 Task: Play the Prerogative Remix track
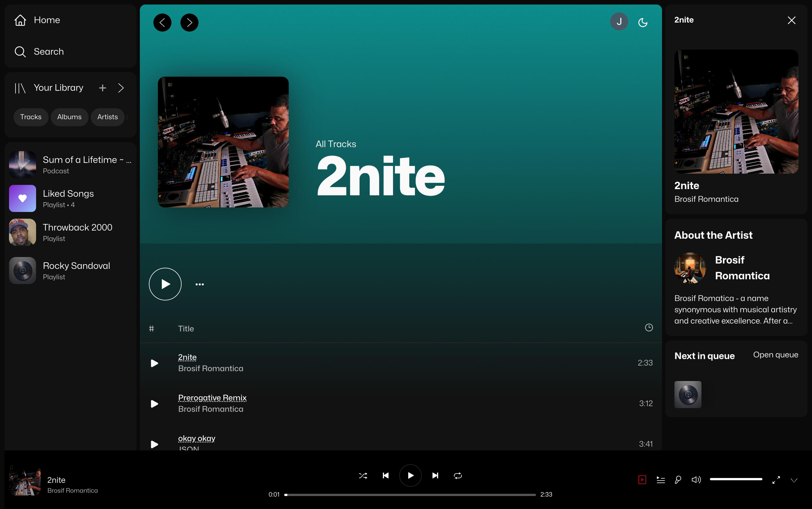(x=154, y=404)
